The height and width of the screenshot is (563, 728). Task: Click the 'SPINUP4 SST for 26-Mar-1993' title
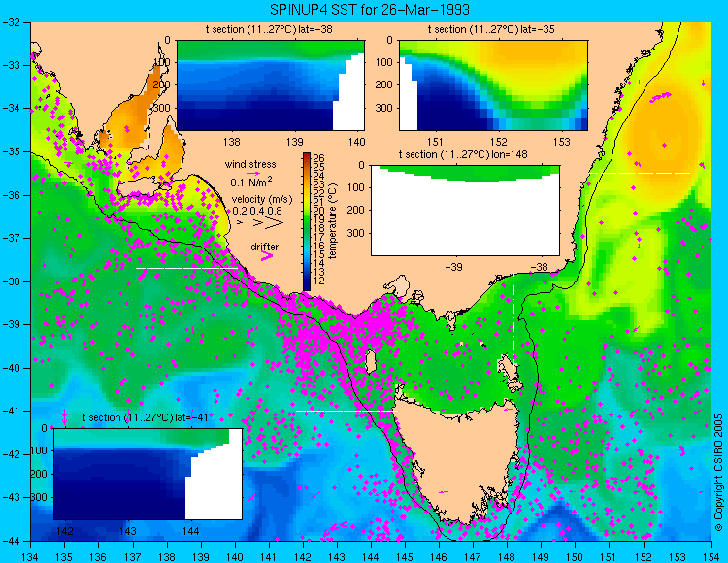(370, 9)
